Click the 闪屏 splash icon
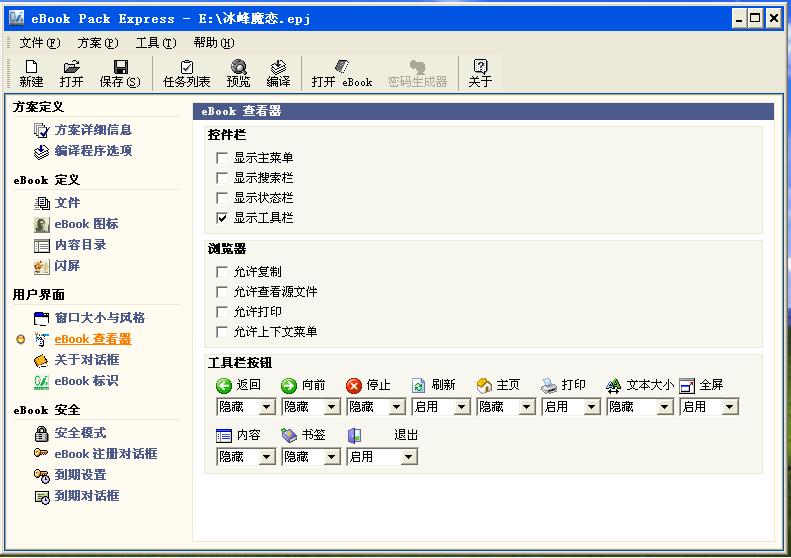This screenshot has width=791, height=558. coord(41,266)
